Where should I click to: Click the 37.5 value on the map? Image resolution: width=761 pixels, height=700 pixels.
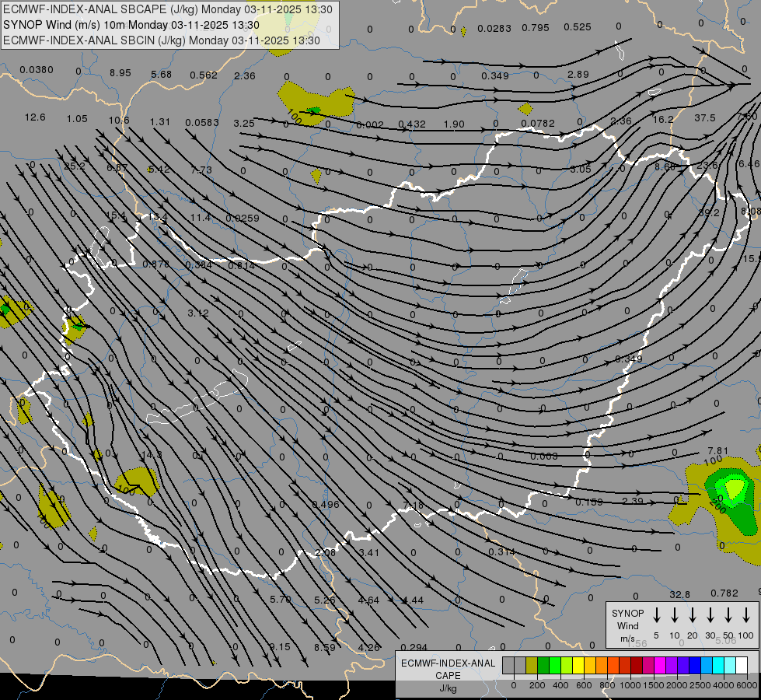(705, 118)
